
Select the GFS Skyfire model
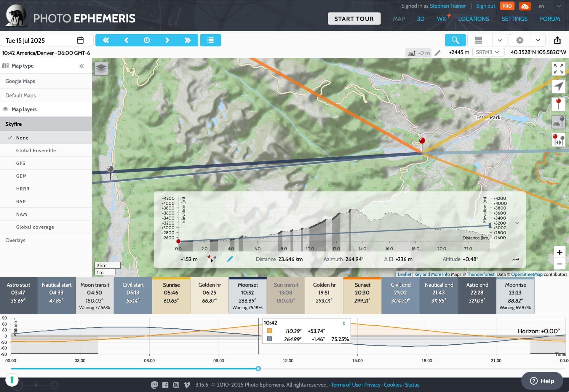point(46,163)
